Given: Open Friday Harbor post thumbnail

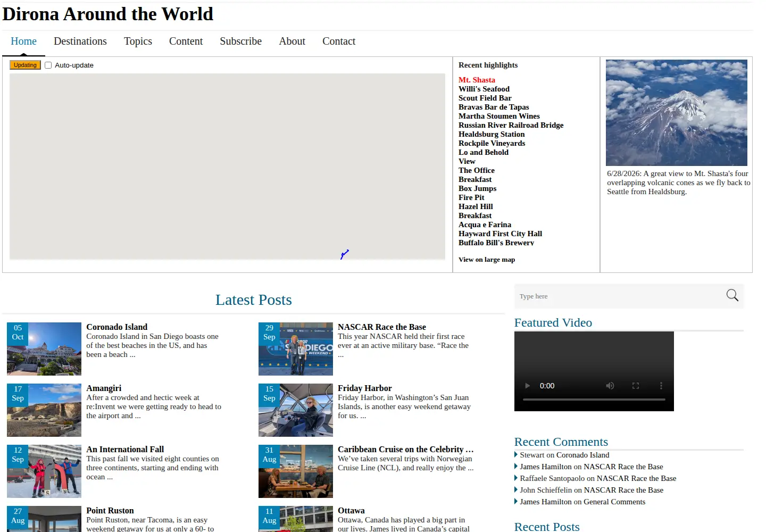Looking at the screenshot, I should 296,410.
